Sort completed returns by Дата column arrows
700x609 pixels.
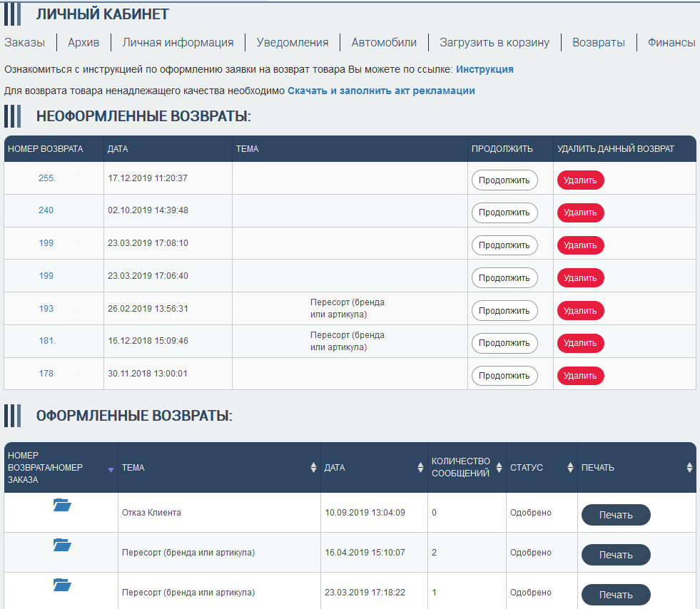click(420, 468)
